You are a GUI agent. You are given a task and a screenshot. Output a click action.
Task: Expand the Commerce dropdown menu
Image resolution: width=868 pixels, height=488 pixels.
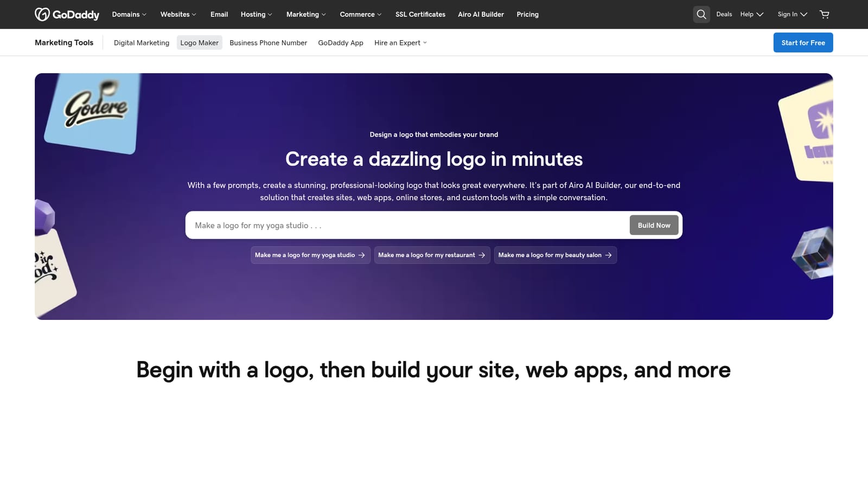pyautogui.click(x=360, y=14)
